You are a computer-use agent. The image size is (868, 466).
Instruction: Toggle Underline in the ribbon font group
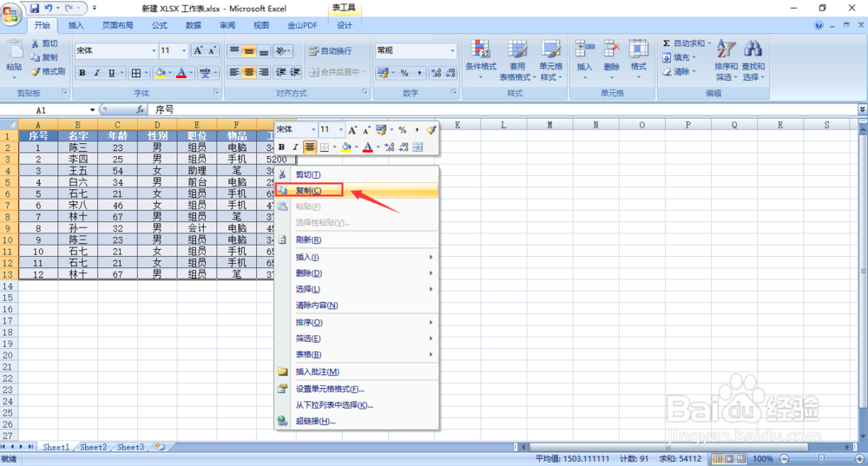point(111,73)
